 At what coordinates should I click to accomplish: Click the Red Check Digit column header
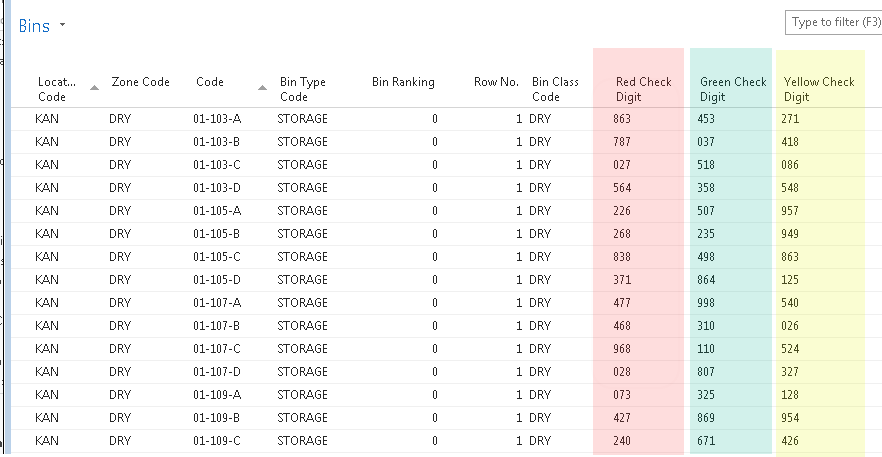coord(643,89)
